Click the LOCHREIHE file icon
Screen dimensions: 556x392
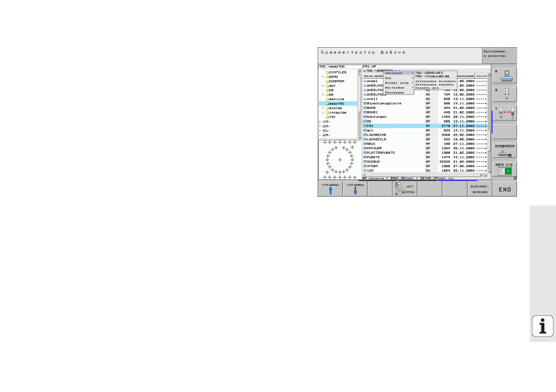(x=365, y=135)
